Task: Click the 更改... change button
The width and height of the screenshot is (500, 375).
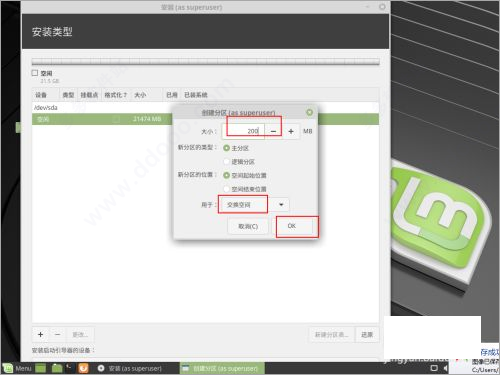Action: pyautogui.click(x=80, y=334)
